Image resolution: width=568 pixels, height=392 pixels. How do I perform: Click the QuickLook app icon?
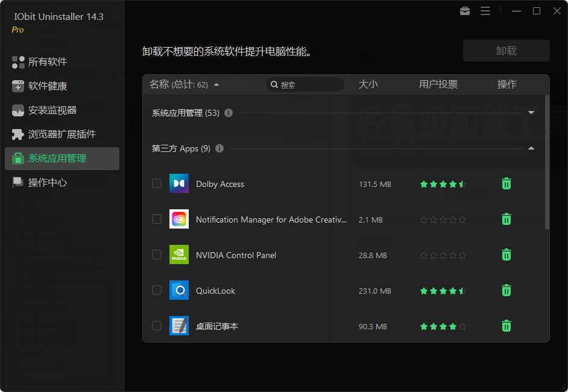click(x=179, y=290)
